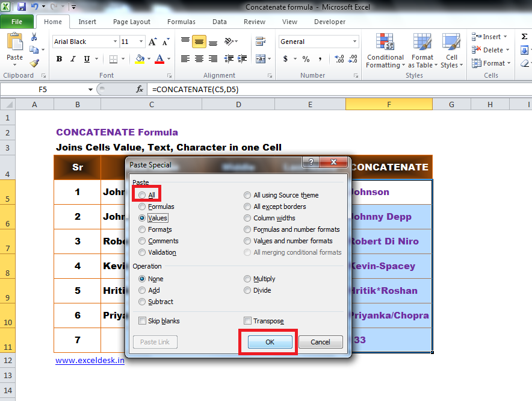Open the Cell Styles gallery
This screenshot has height=401, width=532.
coord(451,51)
